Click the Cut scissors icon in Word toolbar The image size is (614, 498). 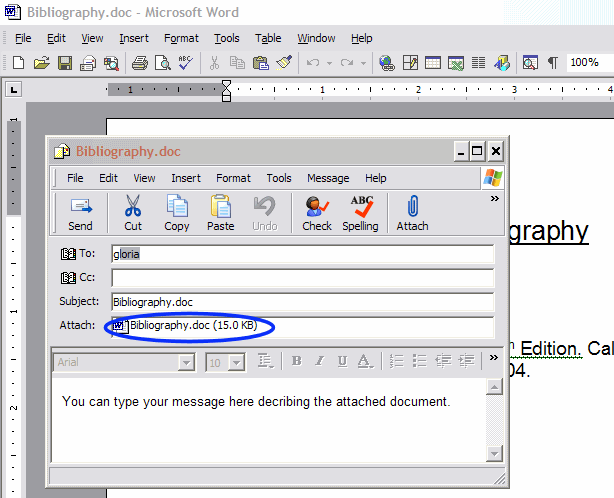[214, 63]
